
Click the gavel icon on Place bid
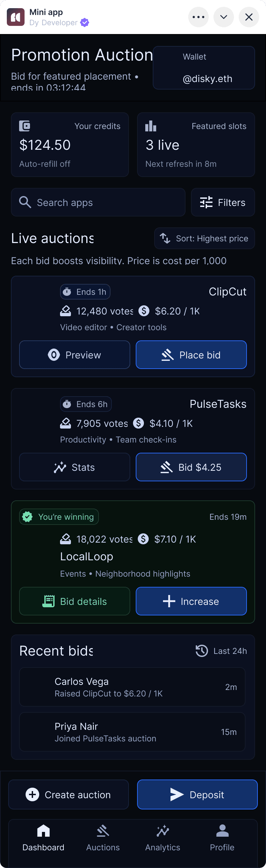[x=168, y=355]
